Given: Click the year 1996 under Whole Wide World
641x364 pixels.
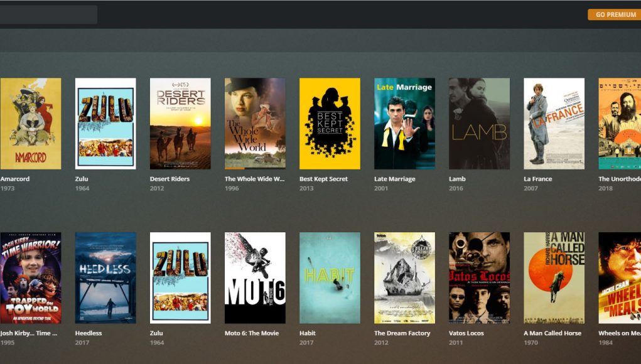Looking at the screenshot, I should (232, 188).
